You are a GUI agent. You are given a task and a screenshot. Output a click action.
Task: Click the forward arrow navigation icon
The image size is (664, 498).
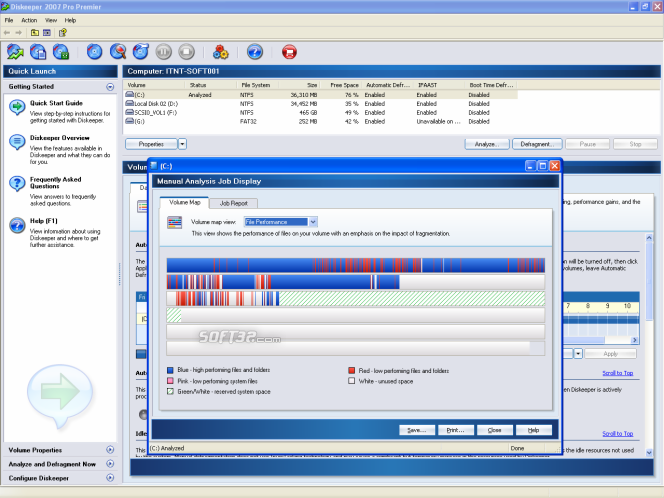click(x=18, y=33)
